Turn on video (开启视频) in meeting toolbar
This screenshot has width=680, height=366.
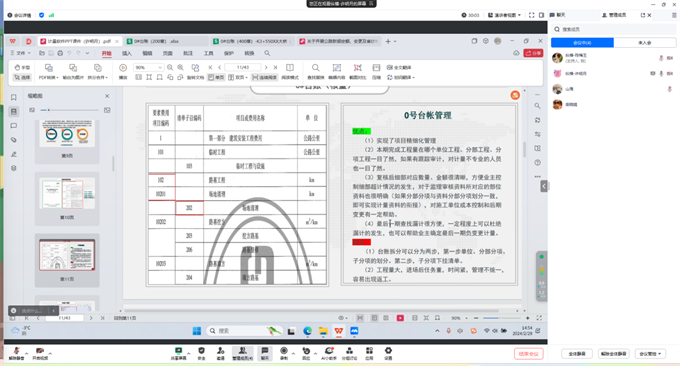(40, 353)
